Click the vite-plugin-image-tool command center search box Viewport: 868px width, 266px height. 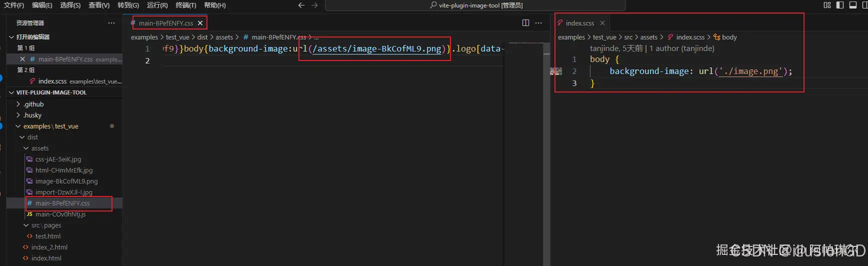[475, 5]
